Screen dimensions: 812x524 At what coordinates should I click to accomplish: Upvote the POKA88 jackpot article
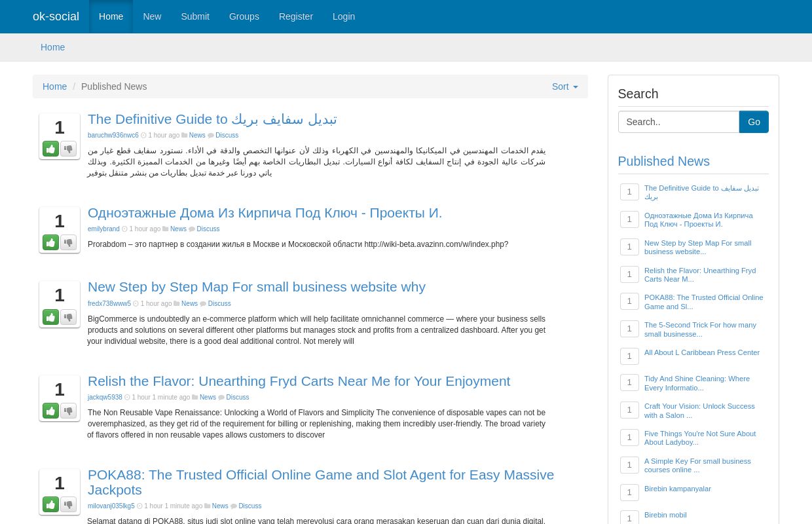pyautogui.click(x=50, y=504)
